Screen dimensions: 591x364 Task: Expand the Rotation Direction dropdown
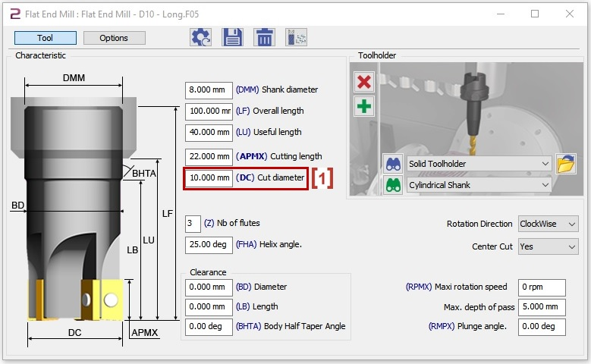coord(548,224)
